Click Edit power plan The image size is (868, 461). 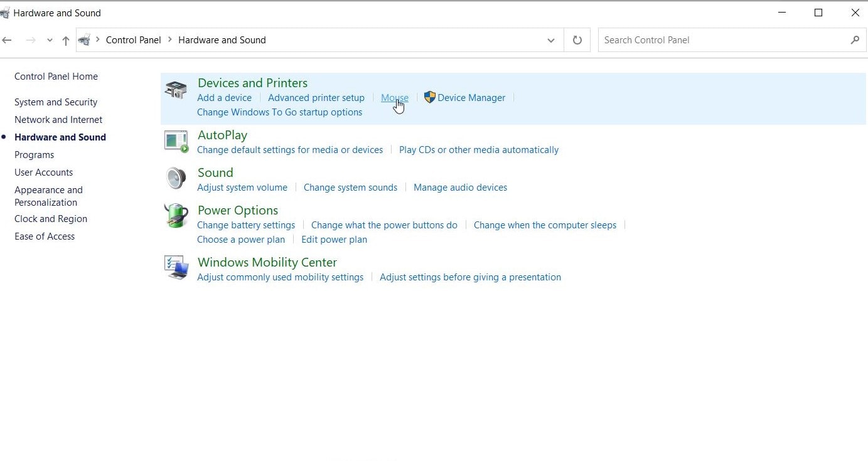334,240
